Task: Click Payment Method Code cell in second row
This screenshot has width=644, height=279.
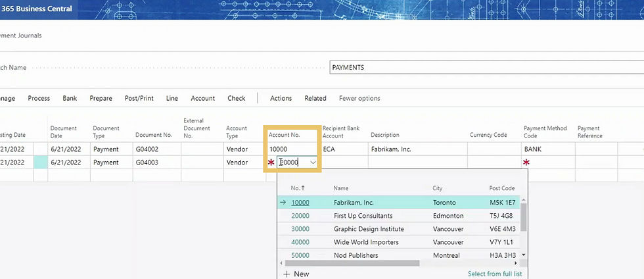Action: (548, 162)
